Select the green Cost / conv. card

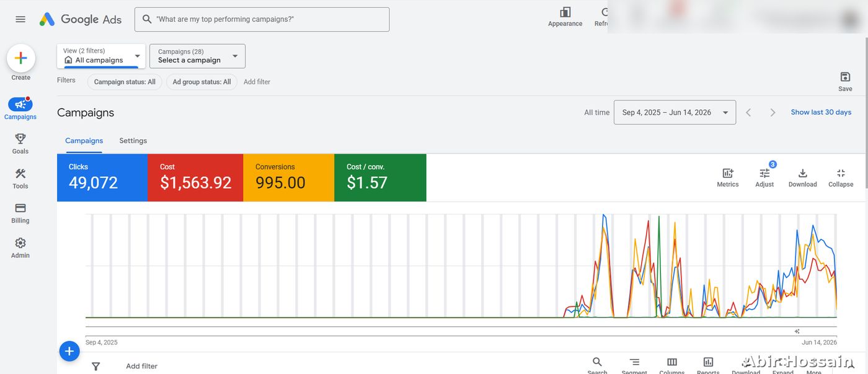click(x=380, y=177)
